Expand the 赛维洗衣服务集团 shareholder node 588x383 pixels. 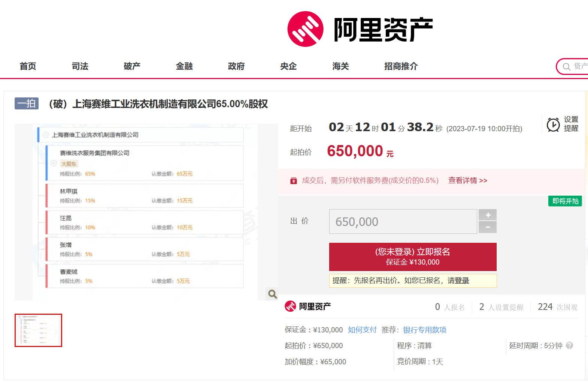coord(54,163)
